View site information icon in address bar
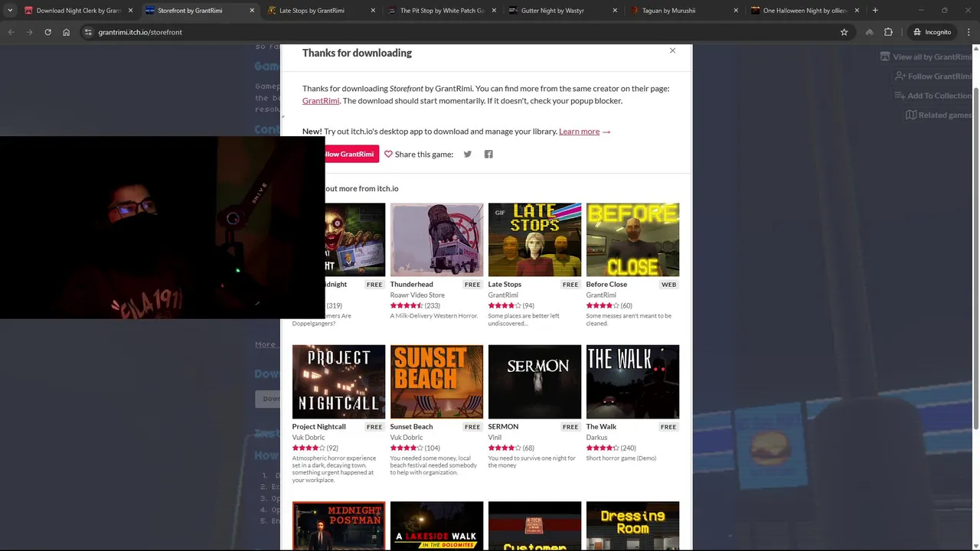Screen dimensions: 980x551 coord(88,32)
